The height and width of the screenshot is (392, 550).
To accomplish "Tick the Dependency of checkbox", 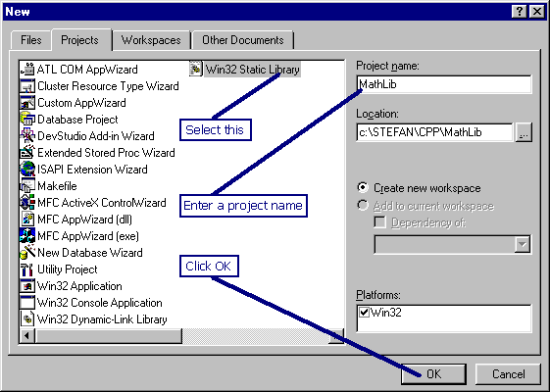I will 379,222.
